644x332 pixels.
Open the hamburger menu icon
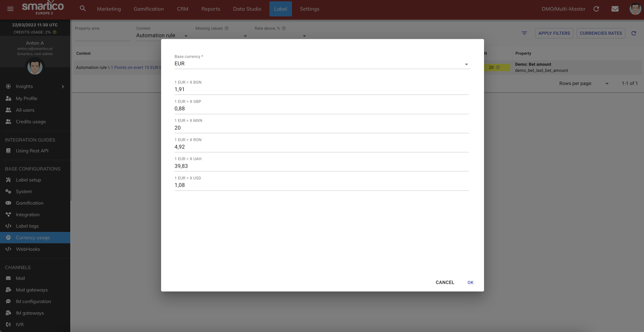[10, 9]
